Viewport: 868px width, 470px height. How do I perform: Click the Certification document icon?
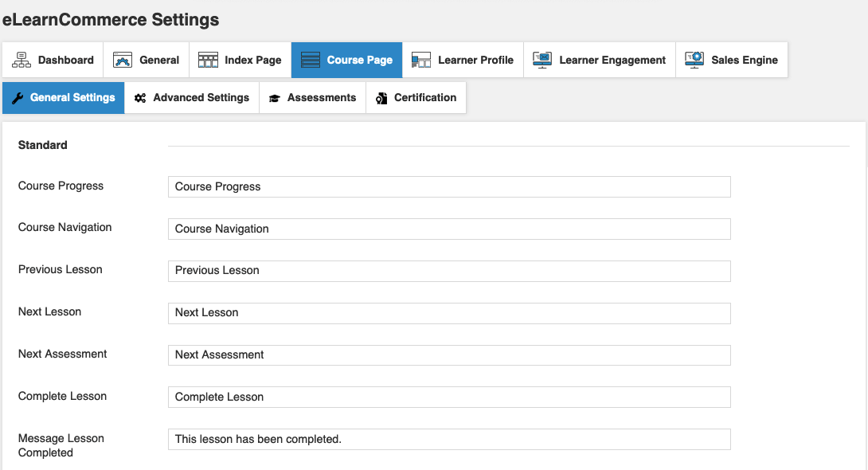[381, 98]
